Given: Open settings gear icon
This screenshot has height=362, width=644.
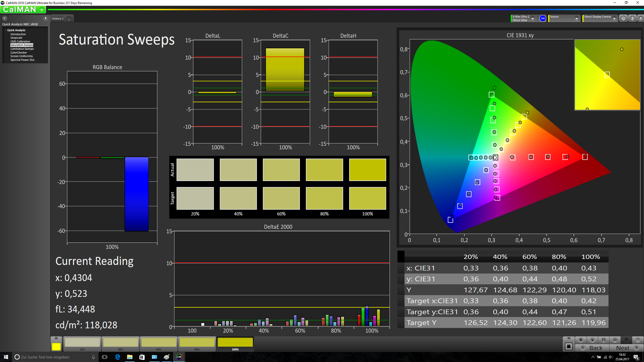Looking at the screenshot, I should (x=623, y=18).
